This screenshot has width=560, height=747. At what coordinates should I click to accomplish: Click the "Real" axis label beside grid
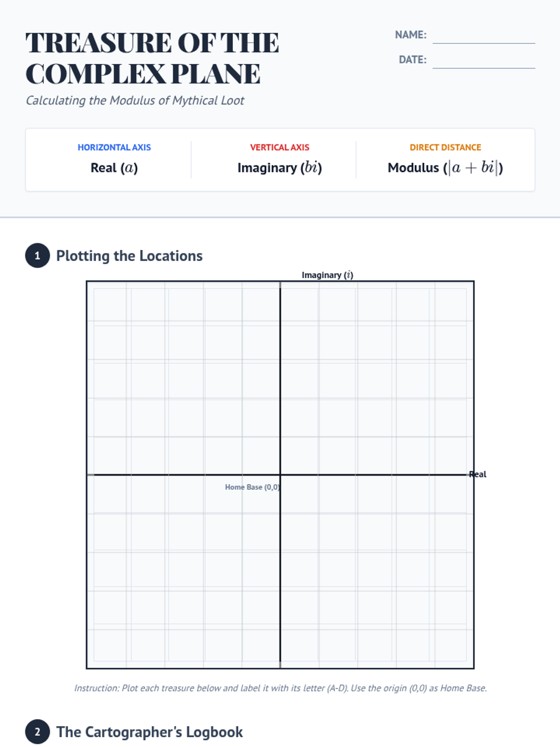point(478,474)
